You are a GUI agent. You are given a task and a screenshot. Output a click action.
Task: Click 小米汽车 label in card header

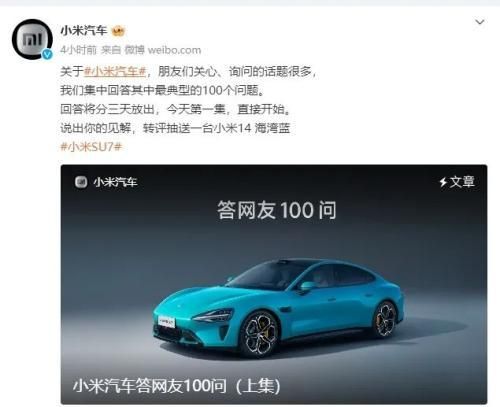tap(115, 182)
